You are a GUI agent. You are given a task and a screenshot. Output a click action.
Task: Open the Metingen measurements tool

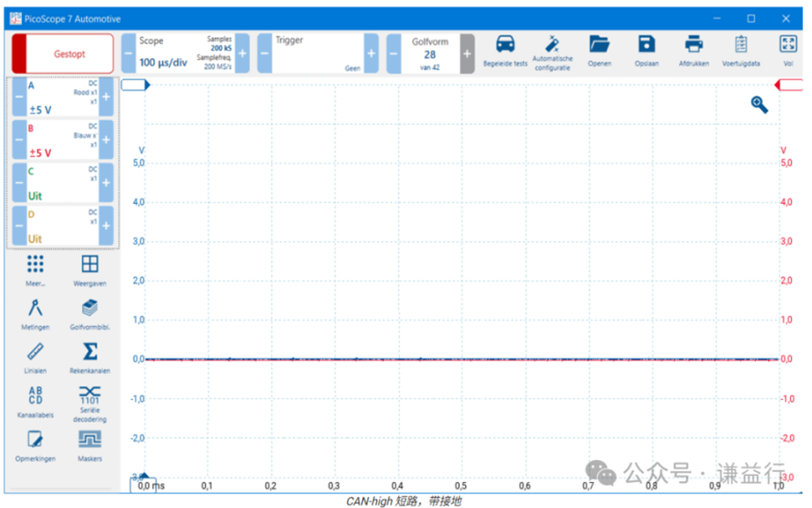[x=36, y=309]
